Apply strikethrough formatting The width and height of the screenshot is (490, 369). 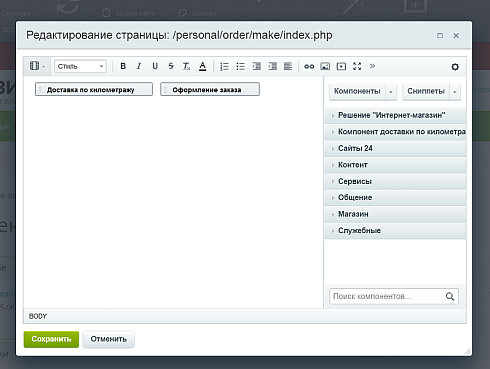pyautogui.click(x=171, y=66)
